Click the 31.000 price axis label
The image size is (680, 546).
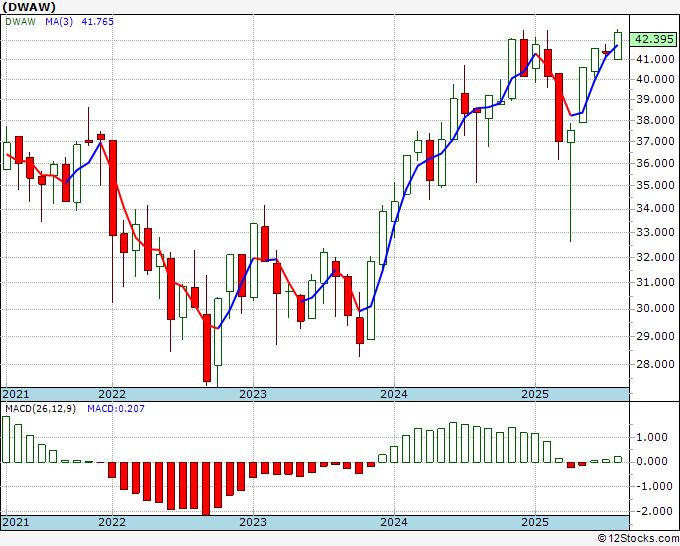(655, 282)
